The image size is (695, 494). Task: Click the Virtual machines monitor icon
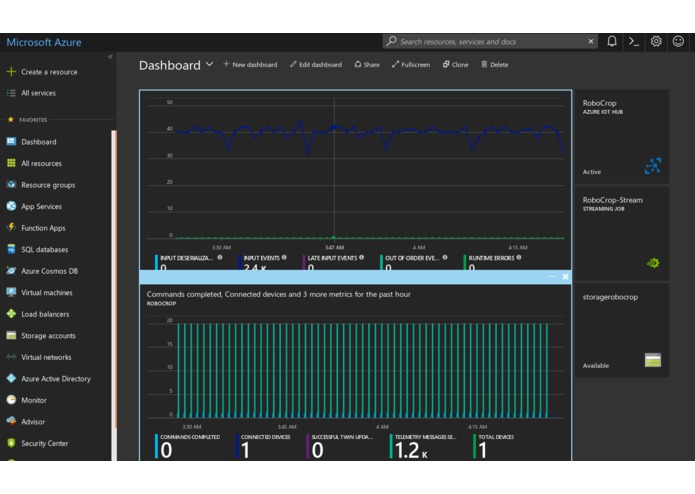click(x=11, y=292)
